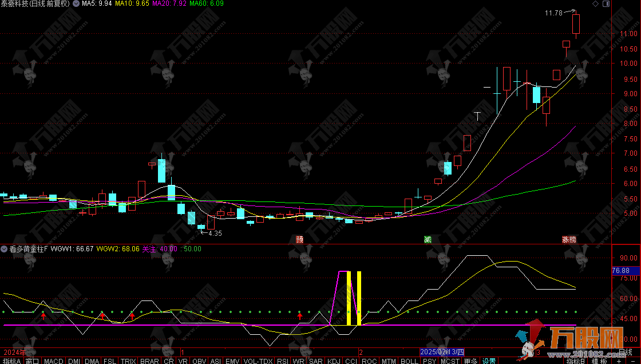Switch to the VR indicator tab
The image size is (641, 364).
(x=183, y=361)
